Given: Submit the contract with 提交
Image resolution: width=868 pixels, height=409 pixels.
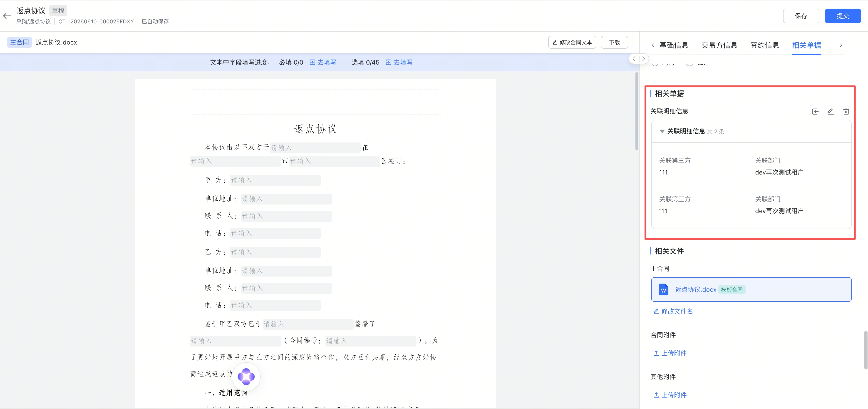Looking at the screenshot, I should point(843,16).
